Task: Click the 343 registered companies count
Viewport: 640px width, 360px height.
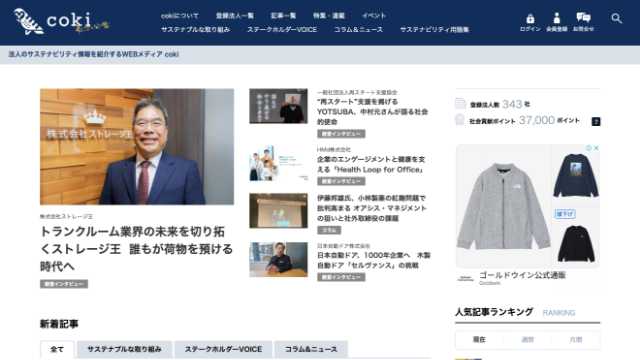Action: coord(512,104)
